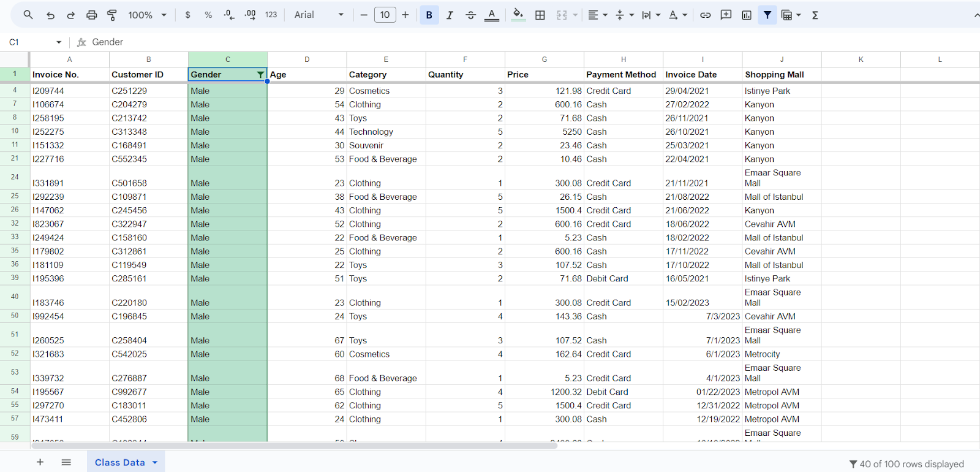Click the insert chart icon

click(x=747, y=15)
